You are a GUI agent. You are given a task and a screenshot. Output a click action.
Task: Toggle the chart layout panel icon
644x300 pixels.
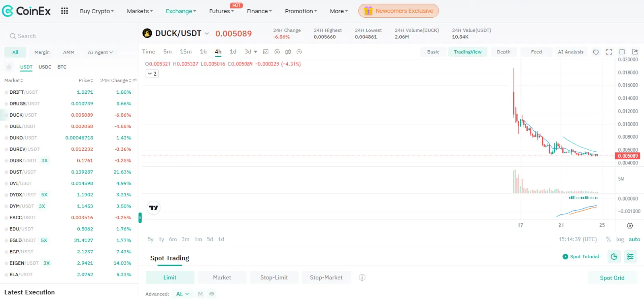click(x=622, y=52)
